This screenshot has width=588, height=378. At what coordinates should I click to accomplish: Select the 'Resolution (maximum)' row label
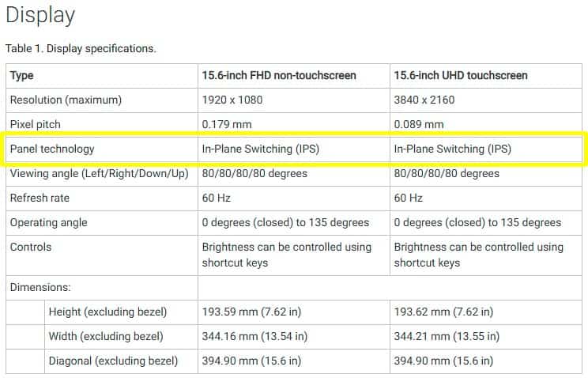pos(66,100)
